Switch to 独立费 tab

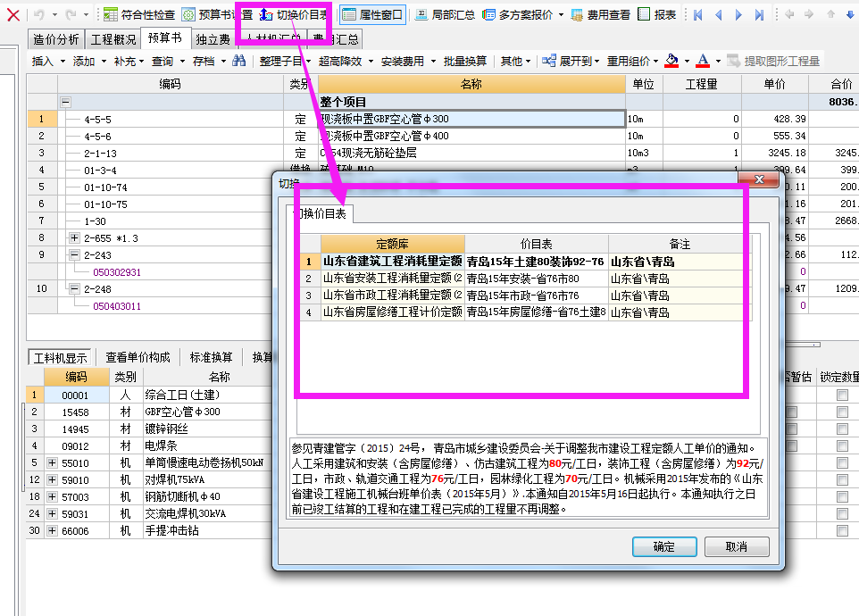(x=213, y=39)
